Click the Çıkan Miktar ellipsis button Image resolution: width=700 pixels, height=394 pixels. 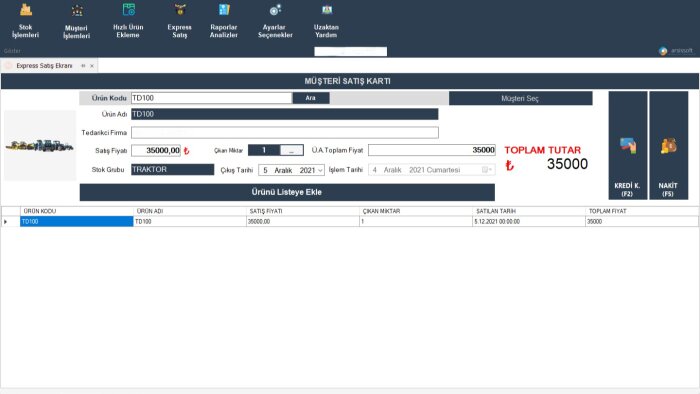(292, 150)
